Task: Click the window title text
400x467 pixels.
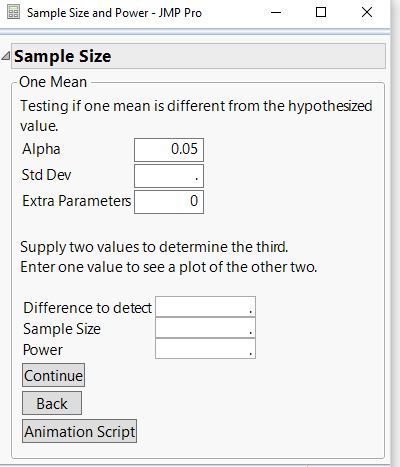Action: pyautogui.click(x=114, y=13)
